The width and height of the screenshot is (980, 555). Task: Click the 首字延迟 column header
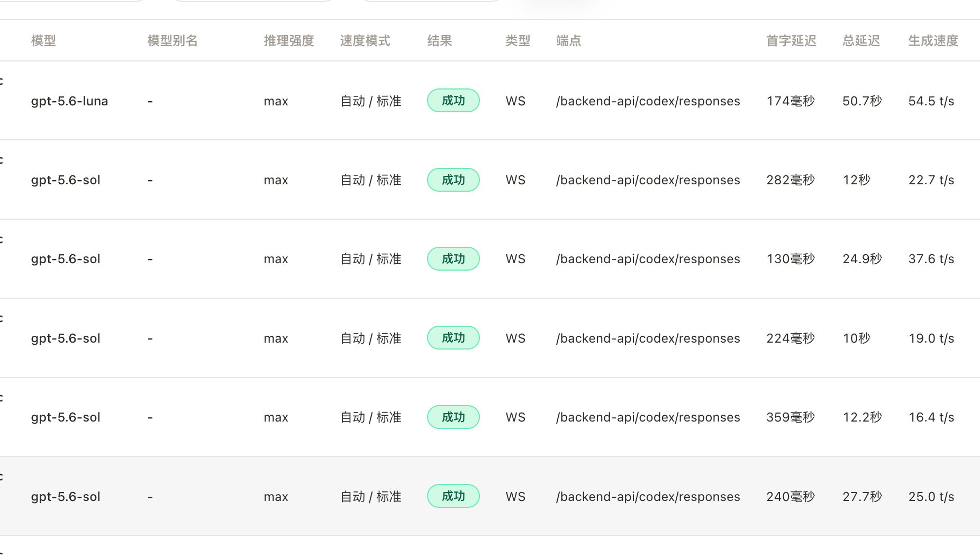click(x=792, y=41)
